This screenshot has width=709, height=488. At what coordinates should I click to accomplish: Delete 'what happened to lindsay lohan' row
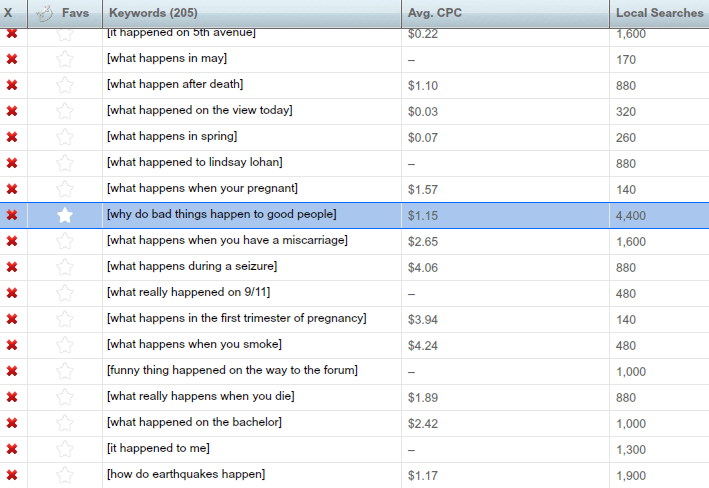pyautogui.click(x=12, y=163)
